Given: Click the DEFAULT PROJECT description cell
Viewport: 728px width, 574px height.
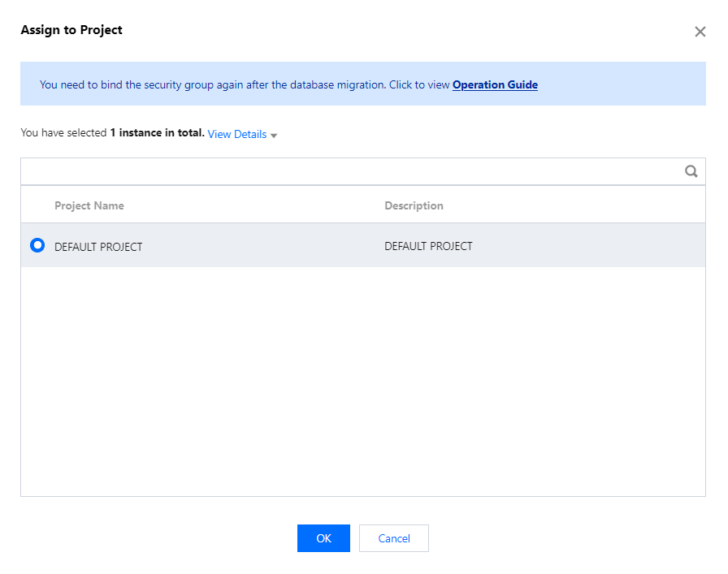Looking at the screenshot, I should pyautogui.click(x=428, y=246).
